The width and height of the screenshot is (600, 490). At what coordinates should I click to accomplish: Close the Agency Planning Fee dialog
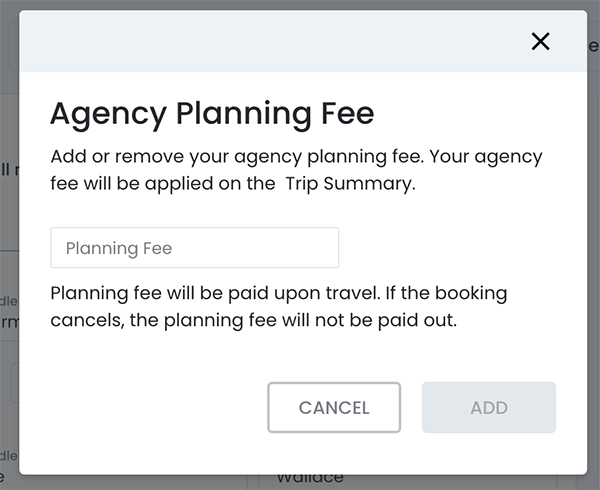[540, 41]
